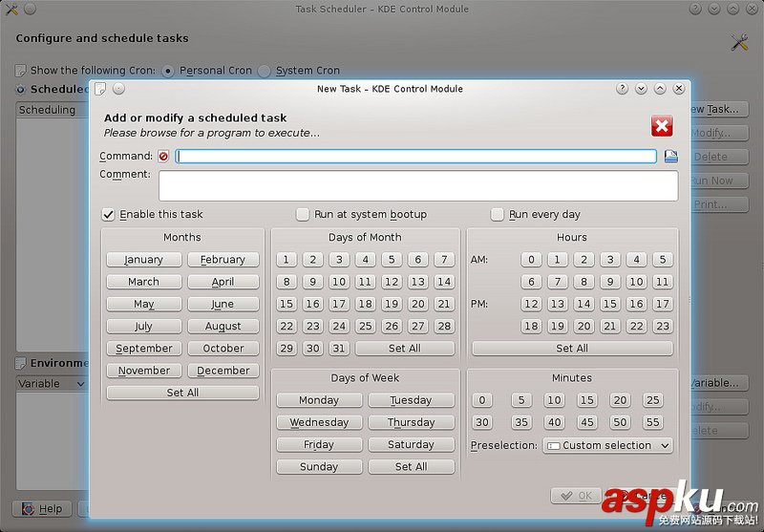Click Print button in Task Scheduler

coord(719,204)
